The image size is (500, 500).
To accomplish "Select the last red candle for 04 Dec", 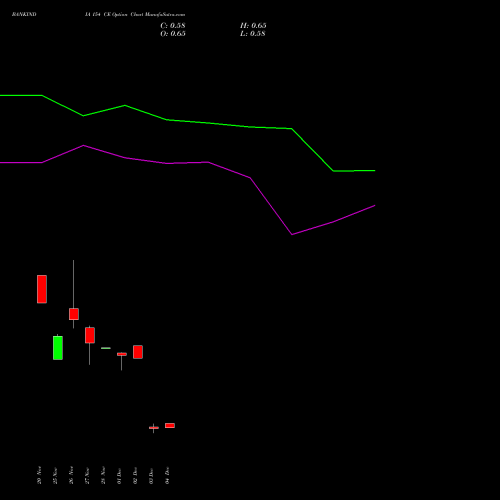I will tap(170, 425).
